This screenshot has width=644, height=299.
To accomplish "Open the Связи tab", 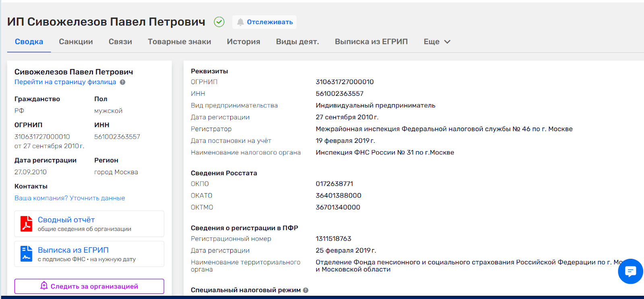I will tap(120, 42).
